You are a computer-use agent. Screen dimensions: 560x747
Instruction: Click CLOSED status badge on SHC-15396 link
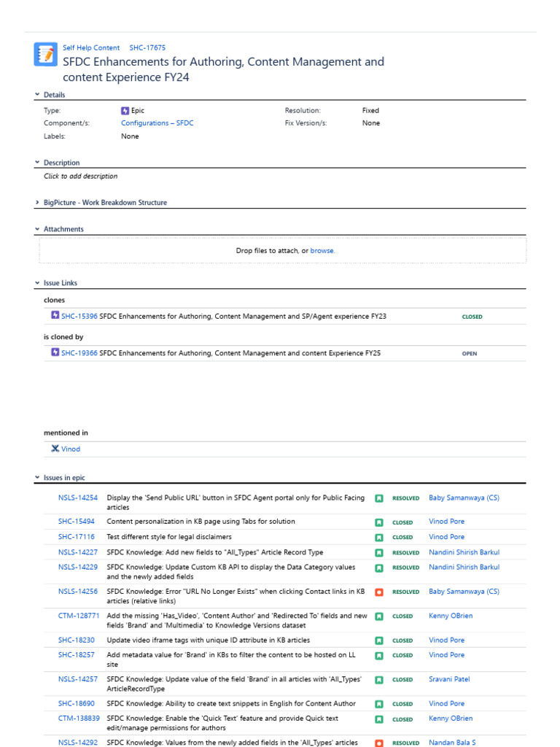(x=472, y=317)
